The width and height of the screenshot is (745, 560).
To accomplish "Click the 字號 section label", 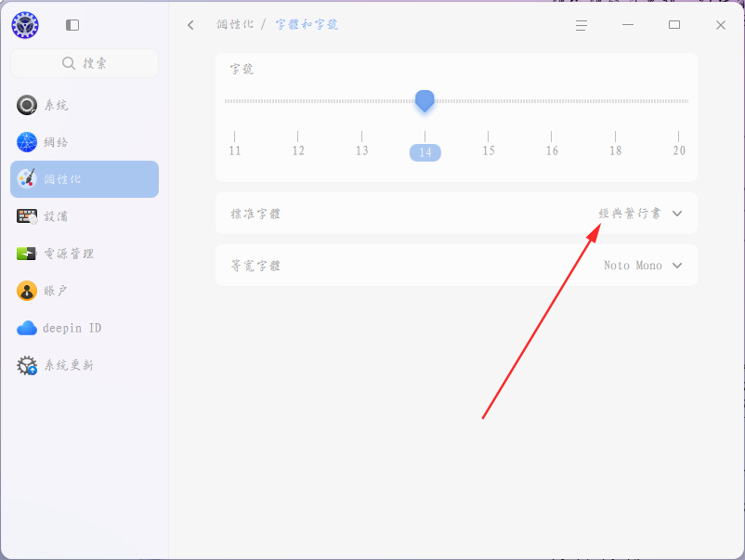I will 242,70.
